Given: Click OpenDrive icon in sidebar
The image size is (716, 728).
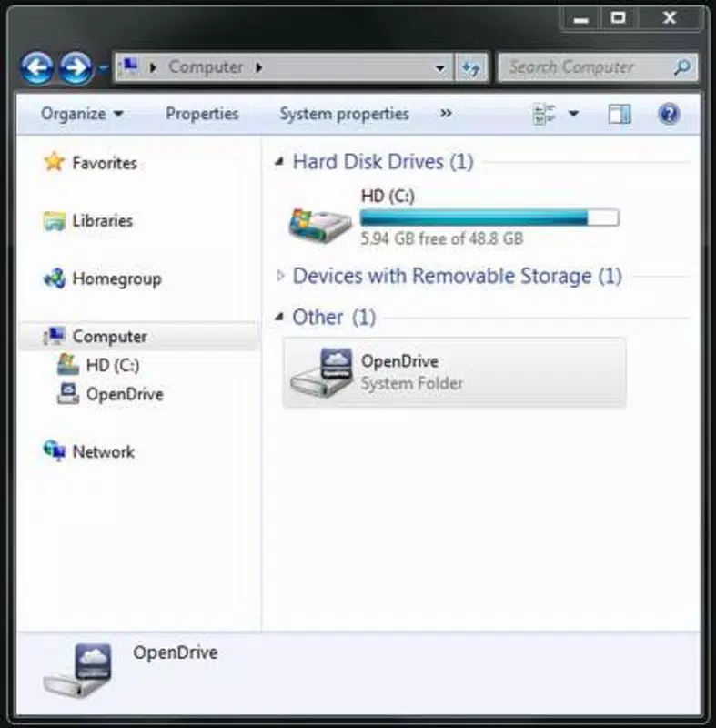Looking at the screenshot, I should [68, 393].
